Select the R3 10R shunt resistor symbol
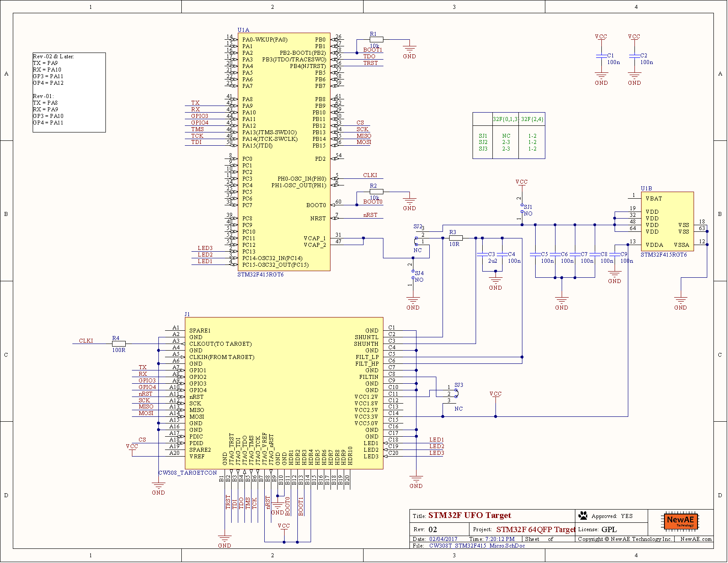 456,238
